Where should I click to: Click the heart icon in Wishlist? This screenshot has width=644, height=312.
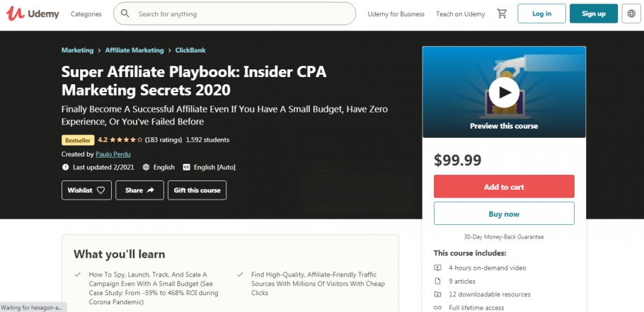pyautogui.click(x=100, y=190)
